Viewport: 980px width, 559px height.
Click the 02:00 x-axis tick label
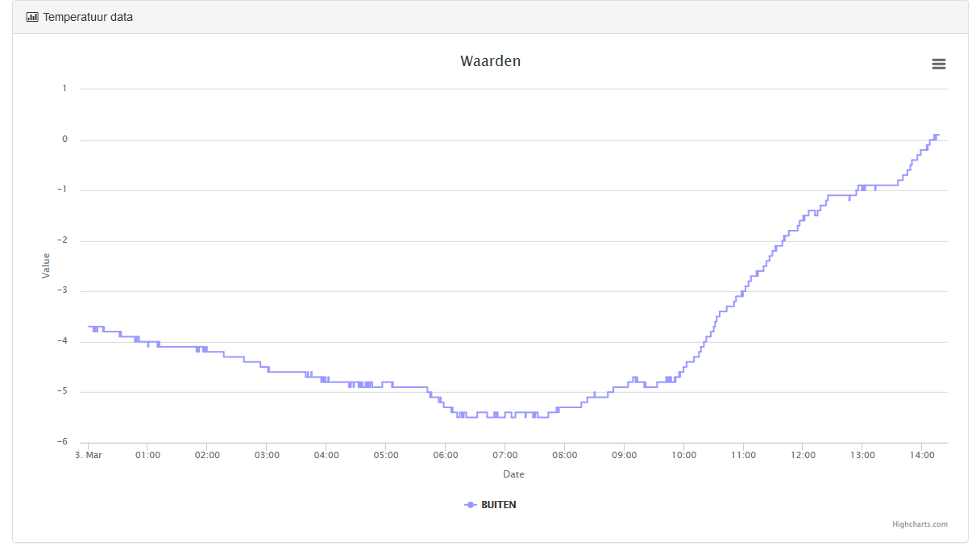pos(207,455)
